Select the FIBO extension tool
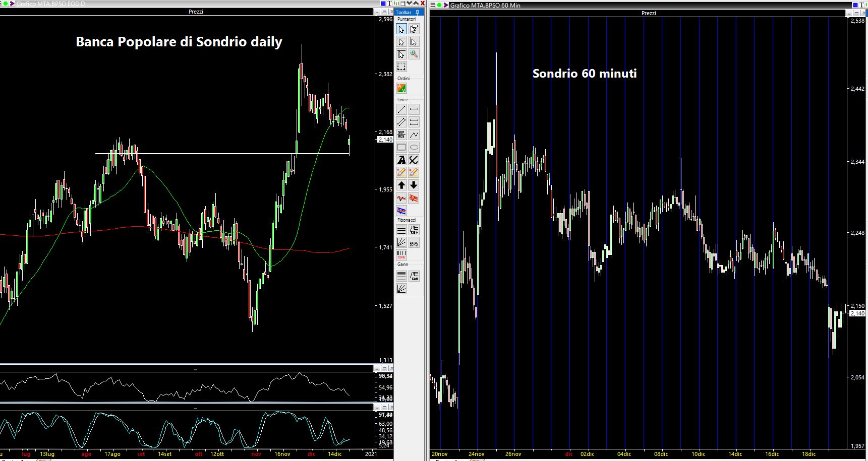 pos(414,230)
